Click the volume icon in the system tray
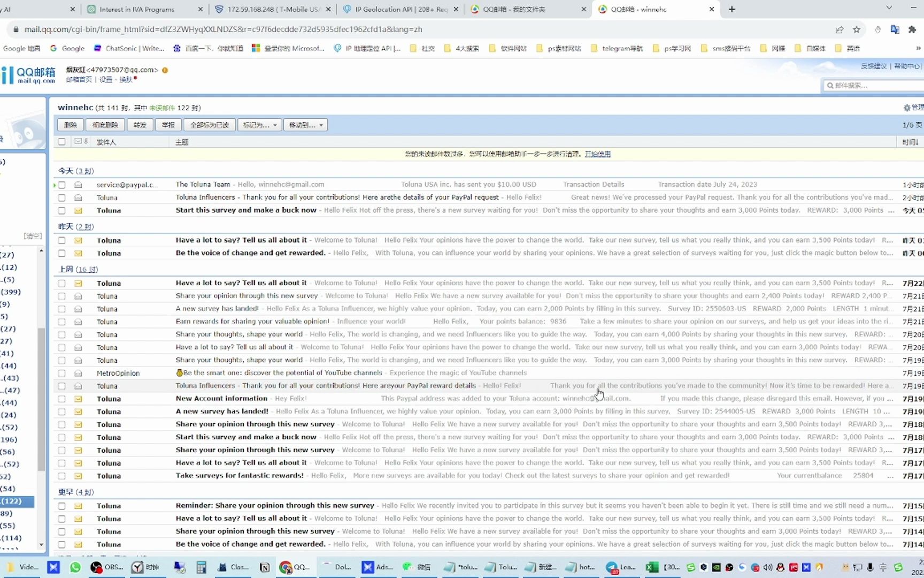 [x=768, y=567]
